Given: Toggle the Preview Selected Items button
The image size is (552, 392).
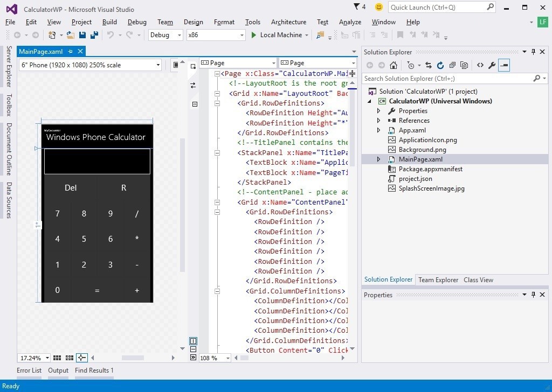Looking at the screenshot, I should pyautogui.click(x=504, y=65).
